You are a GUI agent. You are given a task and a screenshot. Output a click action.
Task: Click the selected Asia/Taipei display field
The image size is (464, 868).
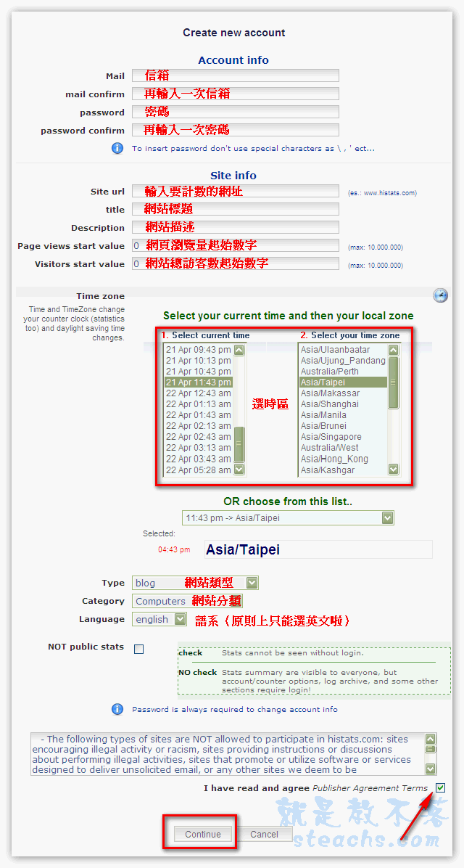point(318,549)
